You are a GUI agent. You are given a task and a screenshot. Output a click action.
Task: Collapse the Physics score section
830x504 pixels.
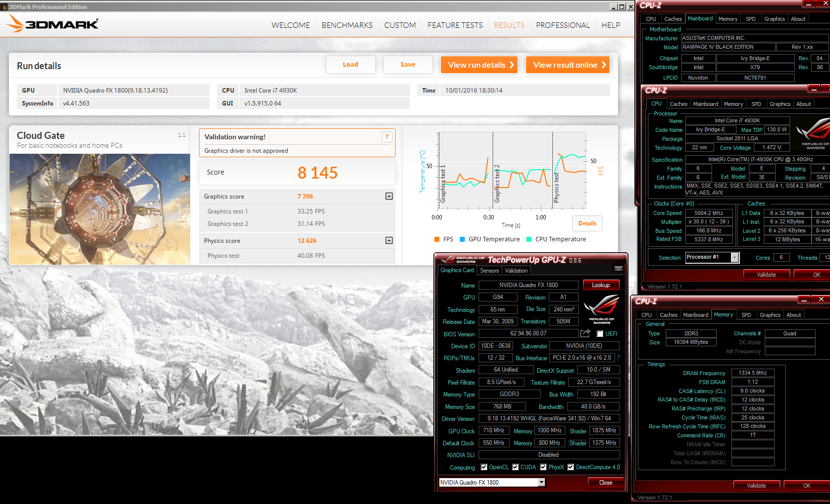pyautogui.click(x=389, y=240)
